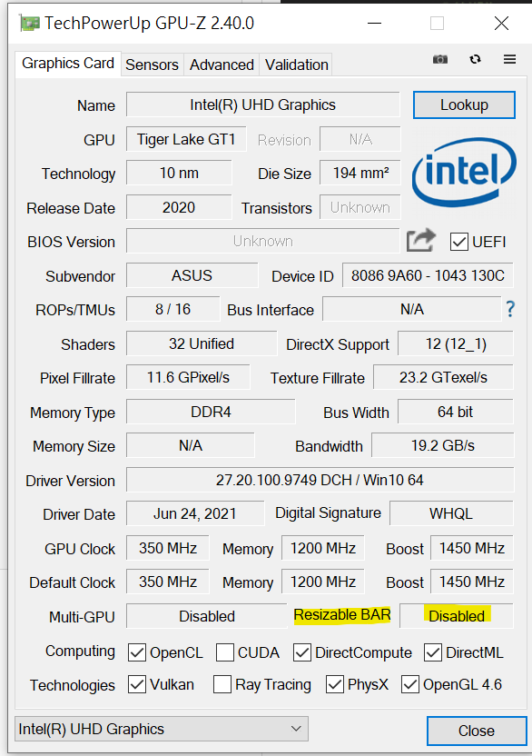The image size is (532, 756).
Task: Maximize the GPU-Z window
Action: 437,23
